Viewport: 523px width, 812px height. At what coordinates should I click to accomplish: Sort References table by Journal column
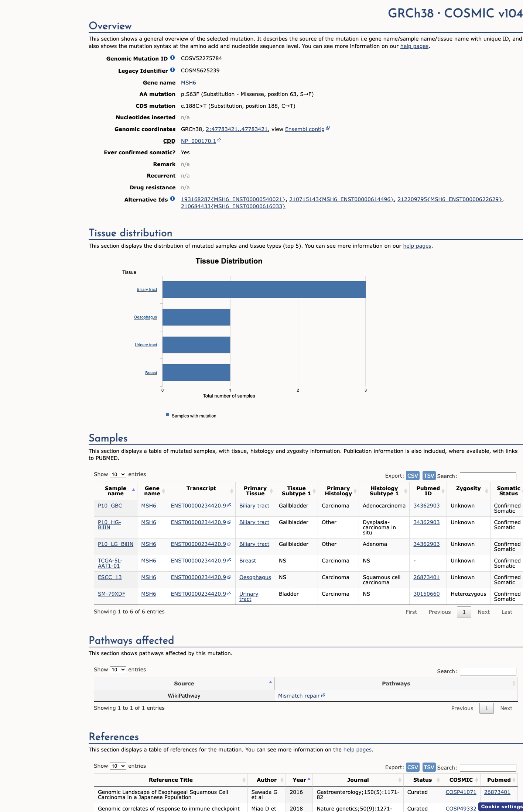pos(358,780)
